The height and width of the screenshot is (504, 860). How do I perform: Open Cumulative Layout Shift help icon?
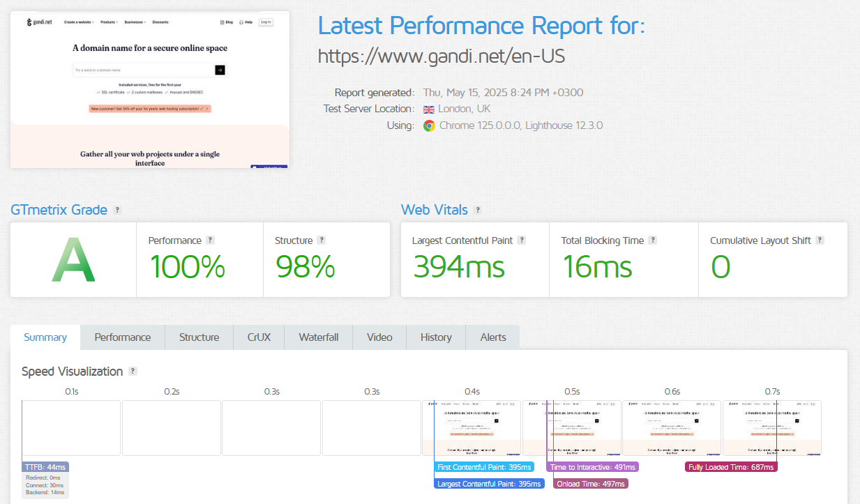(820, 240)
